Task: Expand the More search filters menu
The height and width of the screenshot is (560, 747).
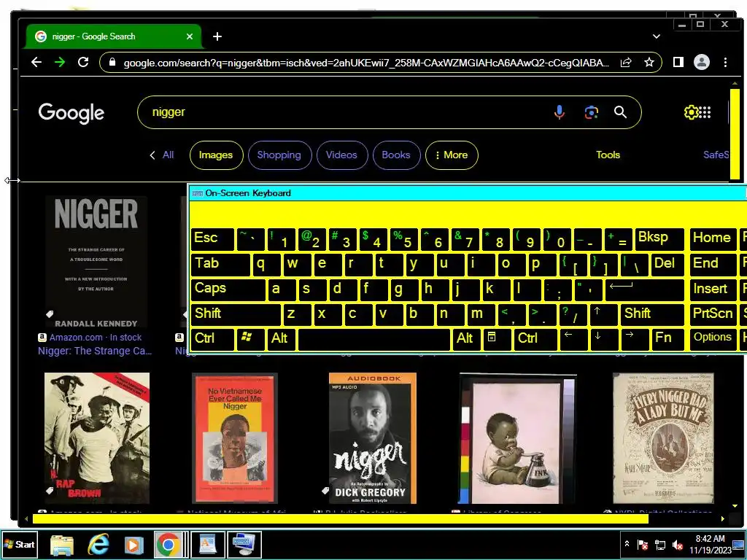Action: (x=452, y=155)
